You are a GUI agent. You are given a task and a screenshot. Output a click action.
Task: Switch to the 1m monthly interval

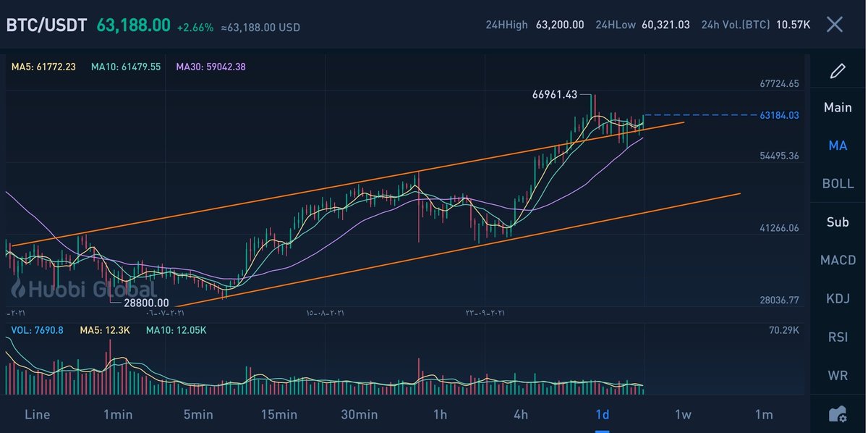coord(764,414)
